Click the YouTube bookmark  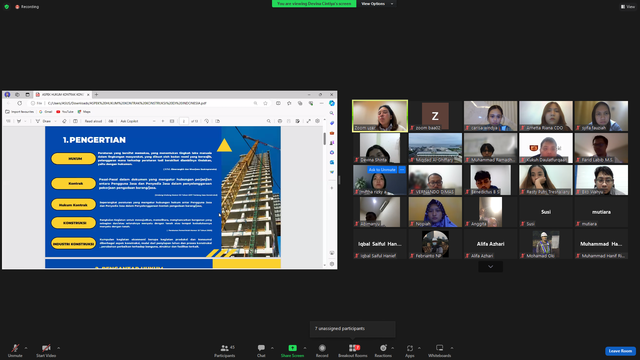[65, 112]
